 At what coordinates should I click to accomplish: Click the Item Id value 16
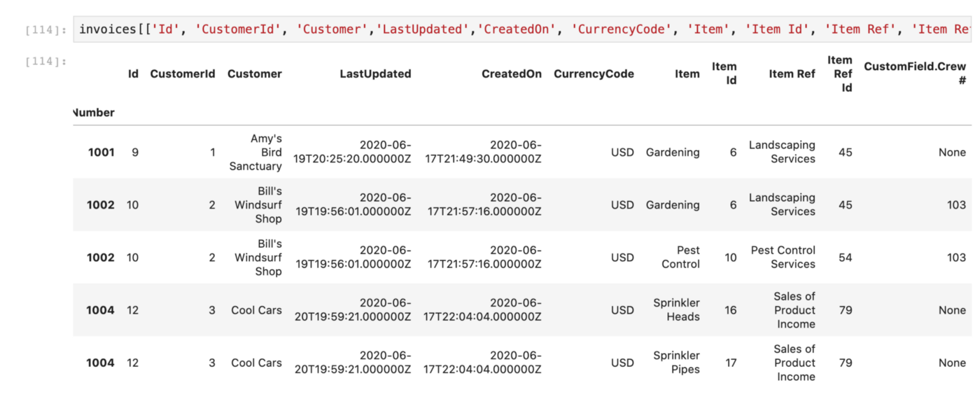[731, 309]
